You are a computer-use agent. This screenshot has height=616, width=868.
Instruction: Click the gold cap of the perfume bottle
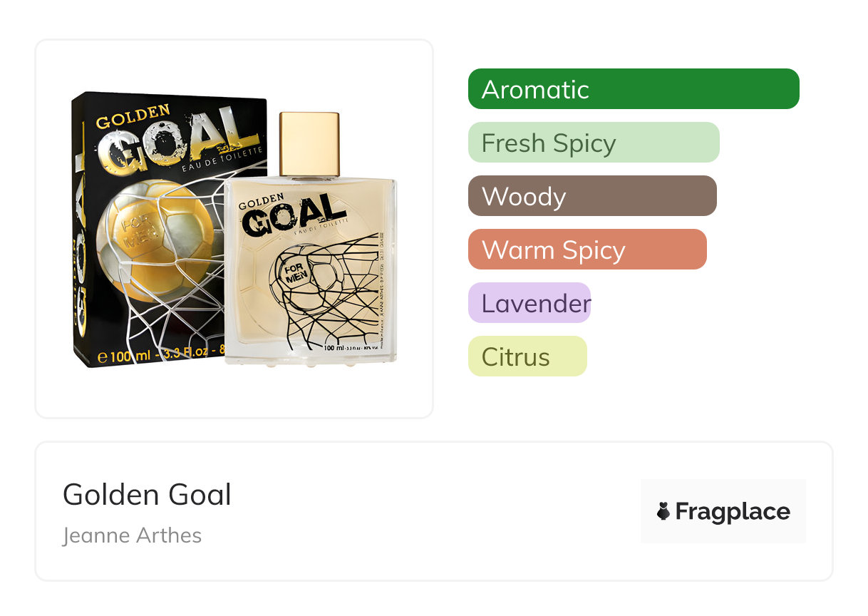pos(309,143)
